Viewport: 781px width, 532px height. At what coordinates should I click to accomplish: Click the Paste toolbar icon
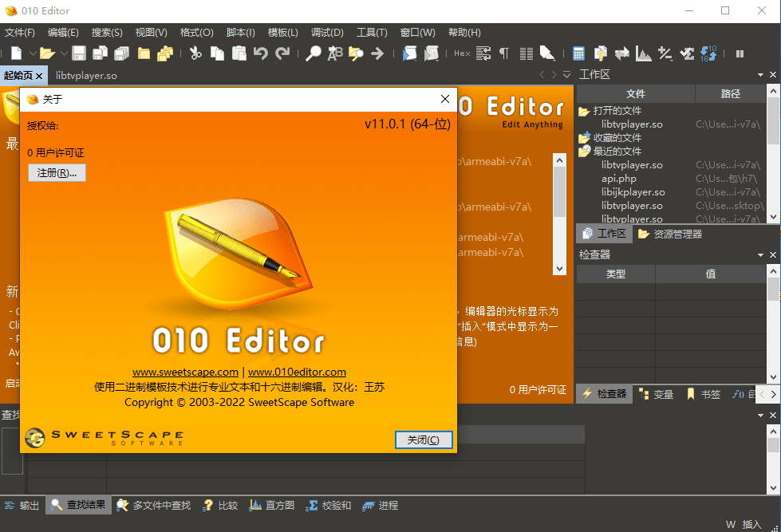coord(239,53)
